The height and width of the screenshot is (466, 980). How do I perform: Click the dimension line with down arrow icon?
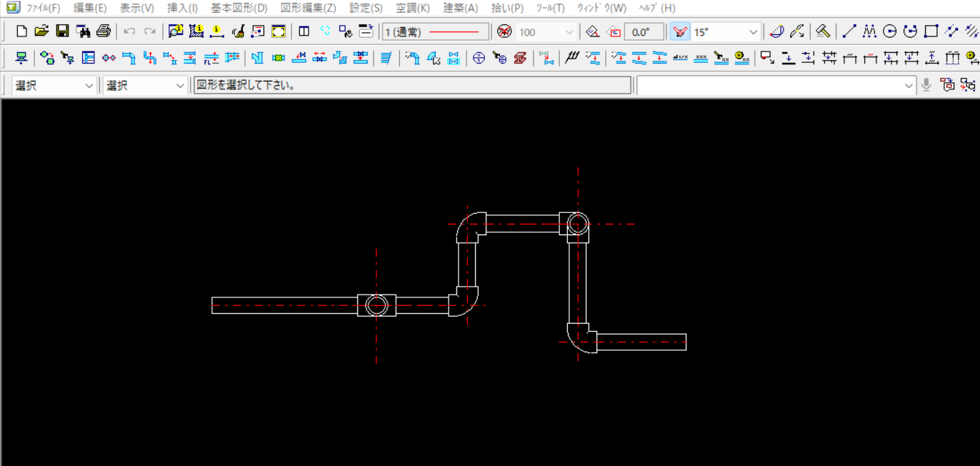pyautogui.click(x=788, y=58)
